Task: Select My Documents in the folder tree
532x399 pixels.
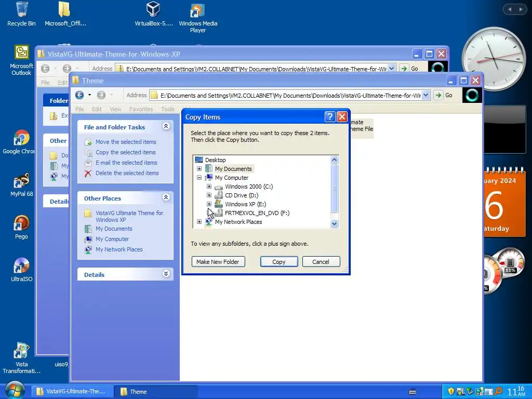Action: coord(233,169)
